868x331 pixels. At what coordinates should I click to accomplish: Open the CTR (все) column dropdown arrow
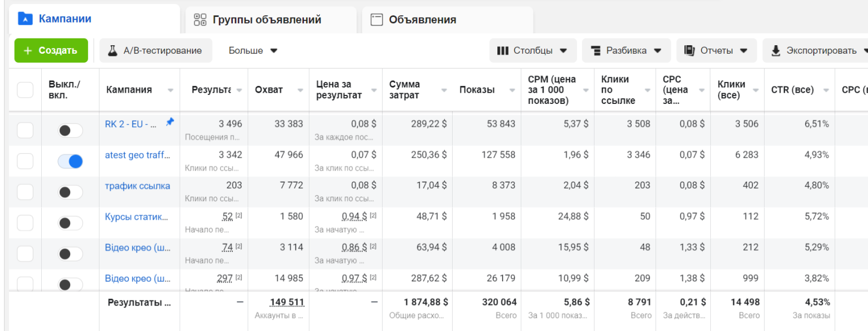point(827,90)
